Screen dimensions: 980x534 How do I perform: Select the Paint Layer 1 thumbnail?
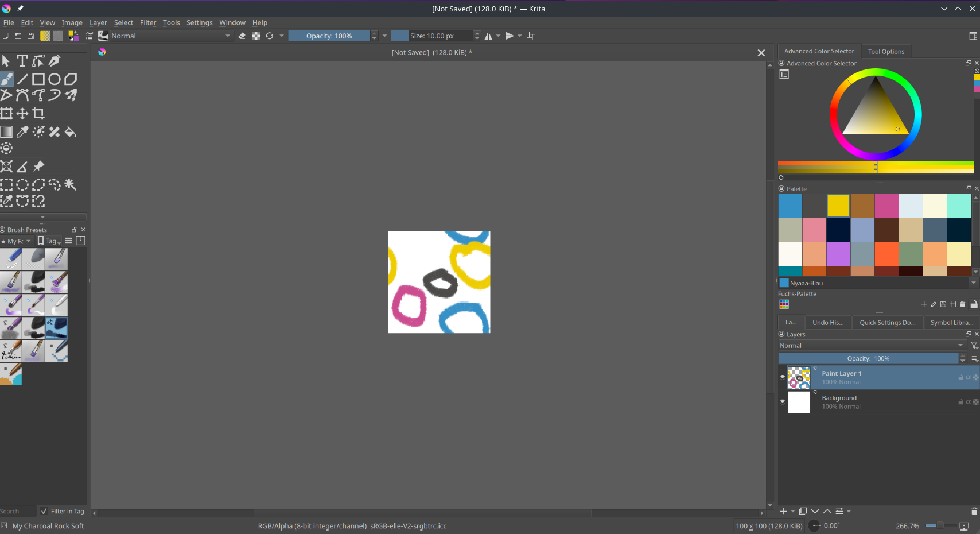(x=799, y=378)
